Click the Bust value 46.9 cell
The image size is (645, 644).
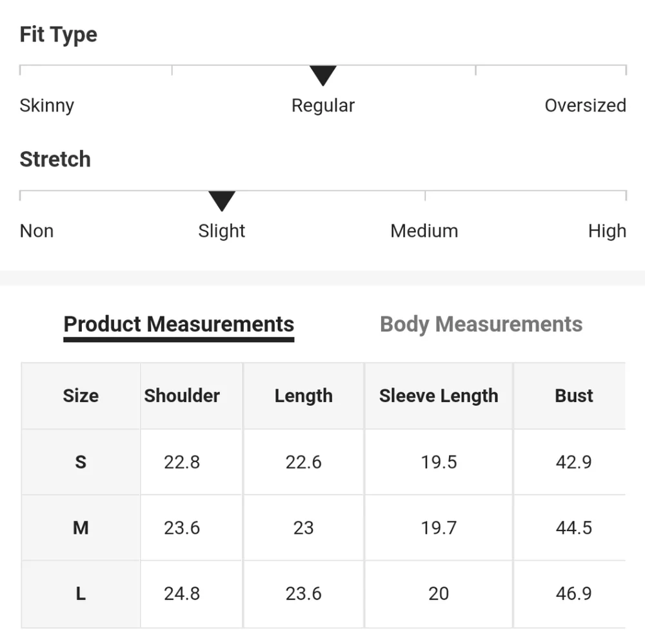tap(573, 593)
